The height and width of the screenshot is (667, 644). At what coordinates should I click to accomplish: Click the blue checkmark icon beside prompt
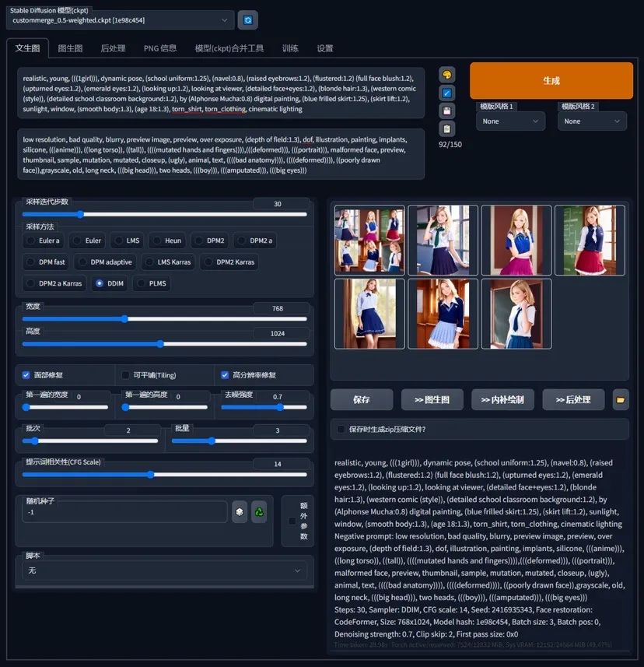pos(446,93)
